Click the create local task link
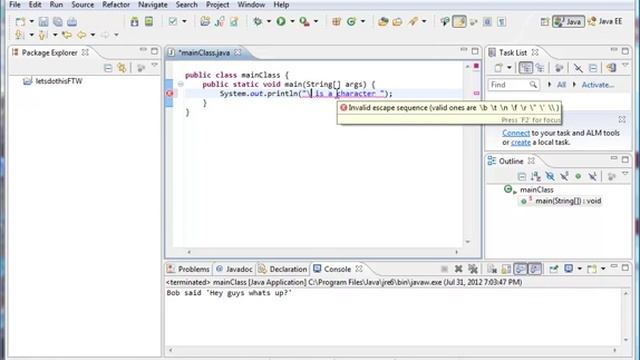Screen dimensions: 640x360 (x=521, y=142)
